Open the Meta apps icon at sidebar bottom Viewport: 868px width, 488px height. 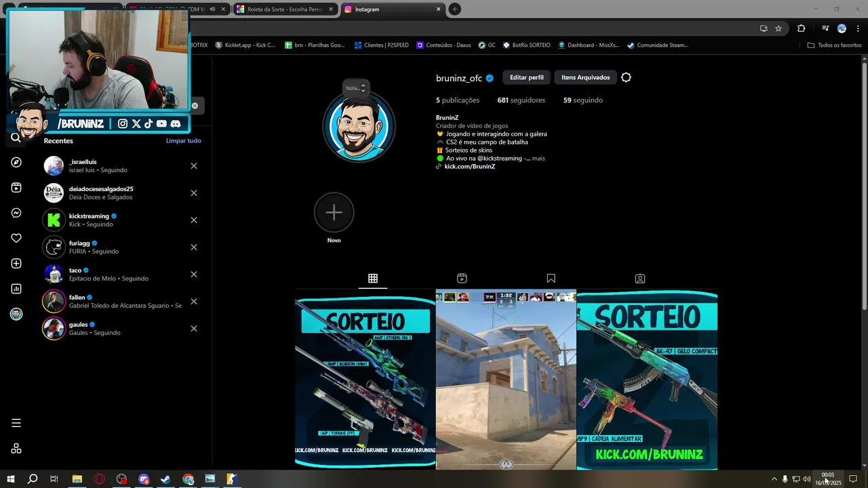point(16,449)
